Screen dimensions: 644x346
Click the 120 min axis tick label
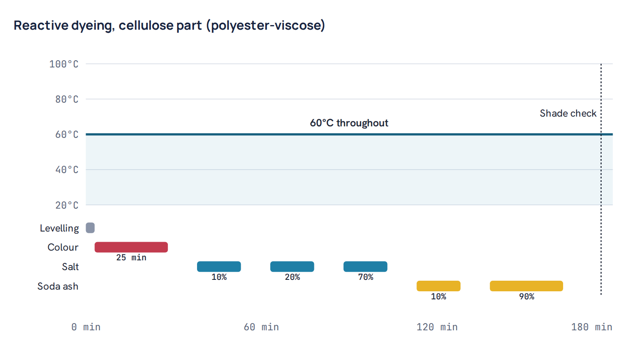click(x=437, y=327)
